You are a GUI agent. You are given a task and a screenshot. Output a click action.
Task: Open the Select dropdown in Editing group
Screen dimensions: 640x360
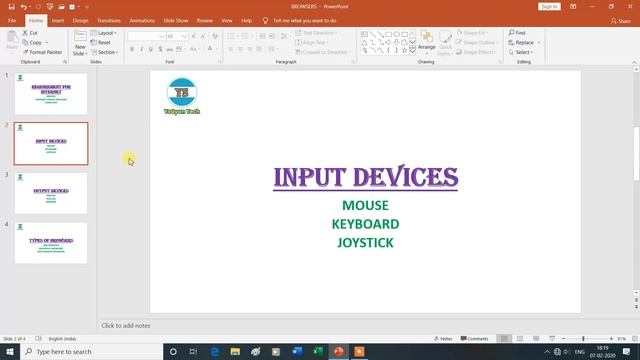point(521,52)
